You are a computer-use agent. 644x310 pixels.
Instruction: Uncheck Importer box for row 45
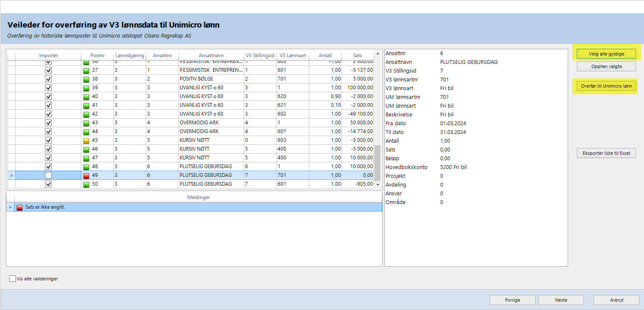tap(48, 140)
